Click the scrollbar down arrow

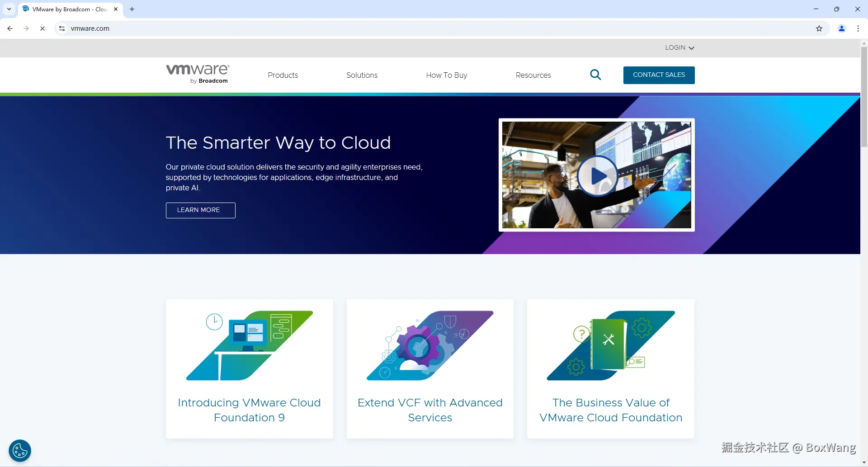pyautogui.click(x=864, y=463)
